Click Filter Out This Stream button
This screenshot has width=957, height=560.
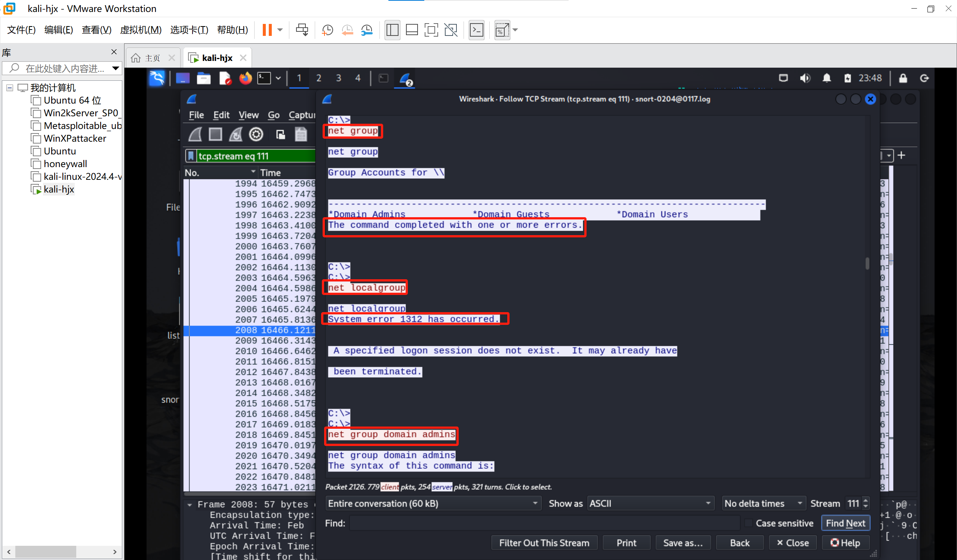544,543
